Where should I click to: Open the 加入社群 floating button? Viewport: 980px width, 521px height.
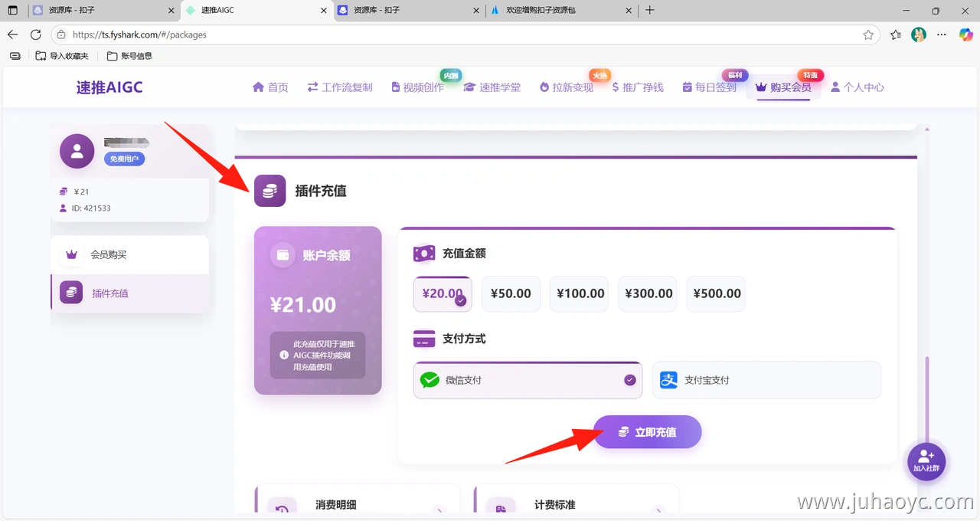926,461
